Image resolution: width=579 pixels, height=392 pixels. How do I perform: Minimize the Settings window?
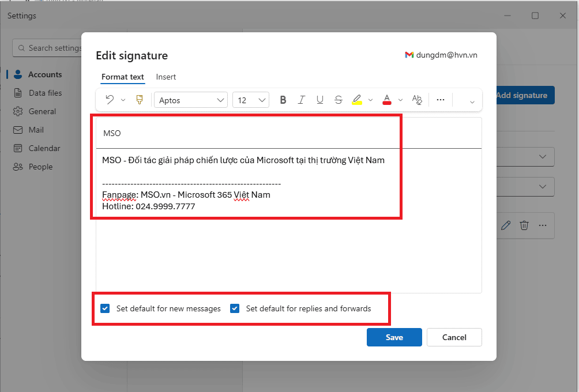coord(507,16)
